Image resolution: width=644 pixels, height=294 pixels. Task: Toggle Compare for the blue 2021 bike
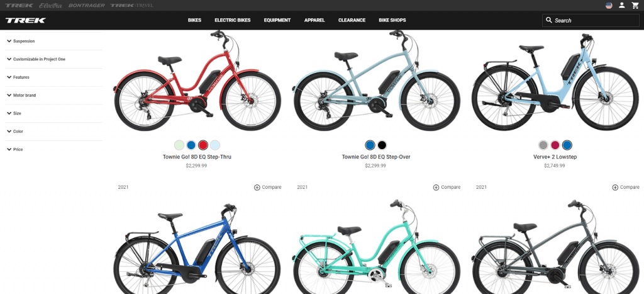pos(268,187)
